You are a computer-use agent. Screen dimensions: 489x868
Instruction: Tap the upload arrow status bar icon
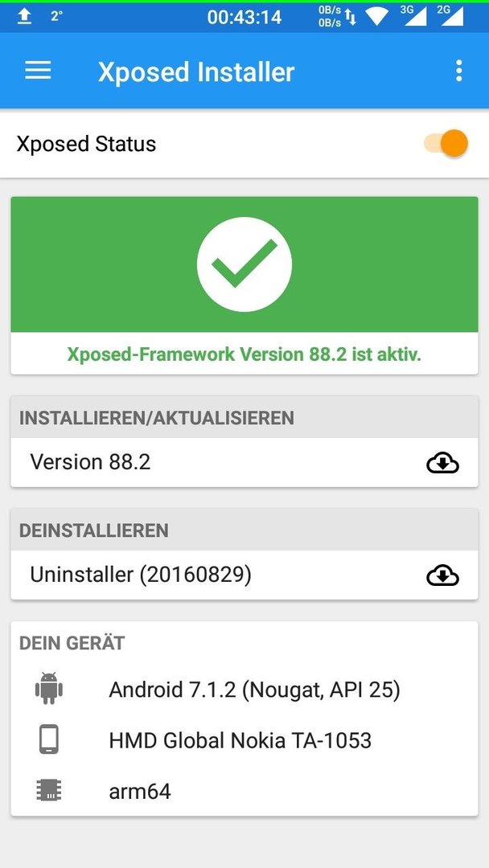(24, 17)
